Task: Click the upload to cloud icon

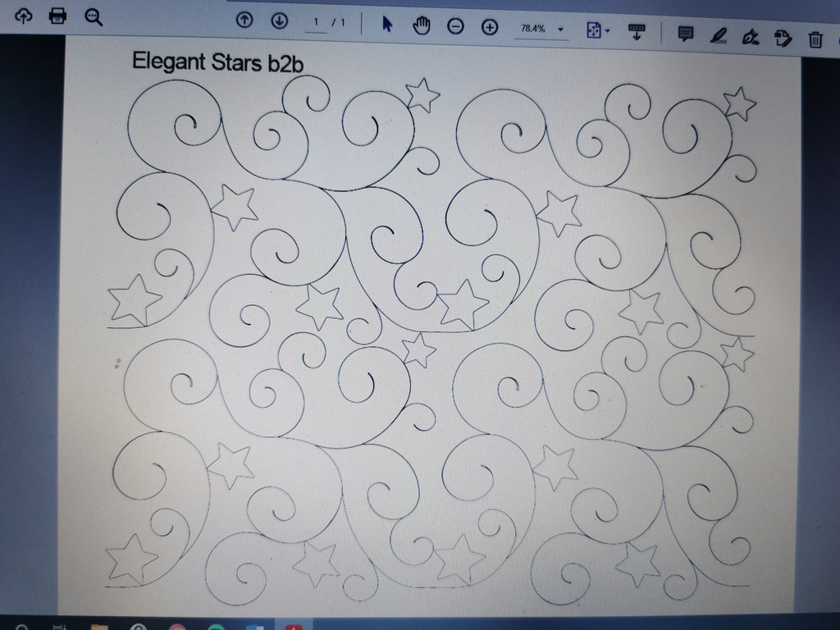Action: (x=23, y=16)
